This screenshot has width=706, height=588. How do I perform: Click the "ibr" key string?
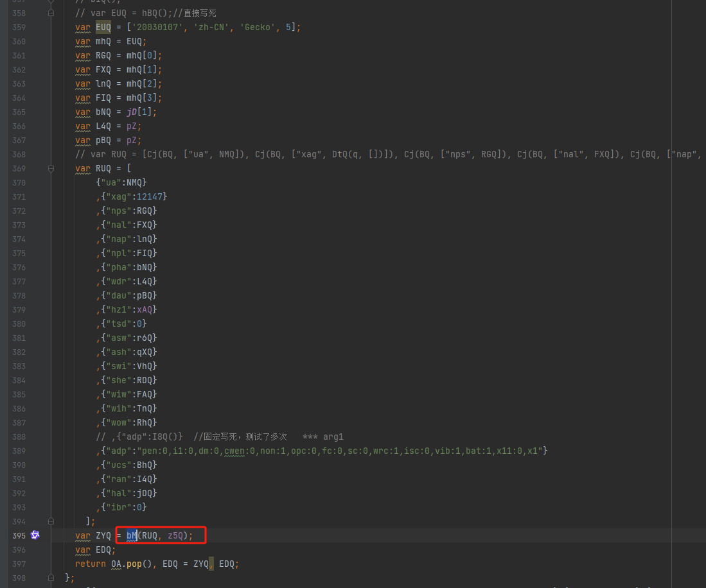coord(118,507)
